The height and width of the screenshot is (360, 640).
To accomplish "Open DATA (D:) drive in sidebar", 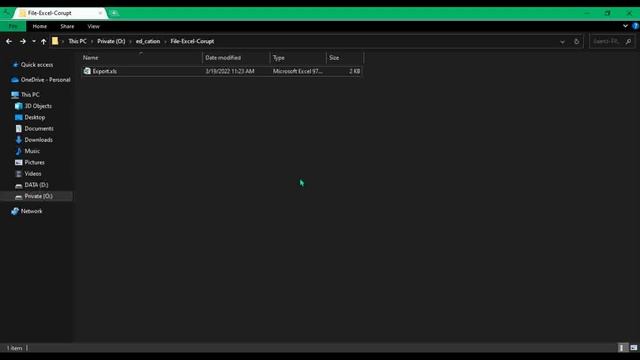I will 36,185.
